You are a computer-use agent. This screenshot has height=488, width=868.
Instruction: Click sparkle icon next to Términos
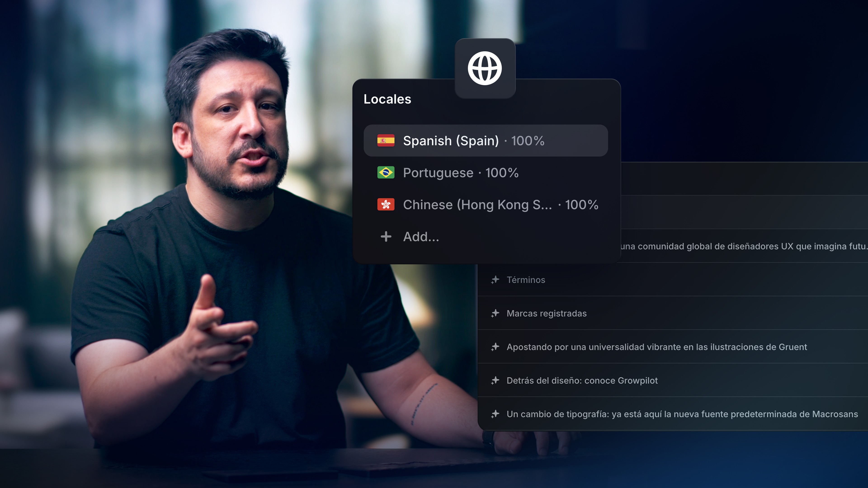click(495, 280)
